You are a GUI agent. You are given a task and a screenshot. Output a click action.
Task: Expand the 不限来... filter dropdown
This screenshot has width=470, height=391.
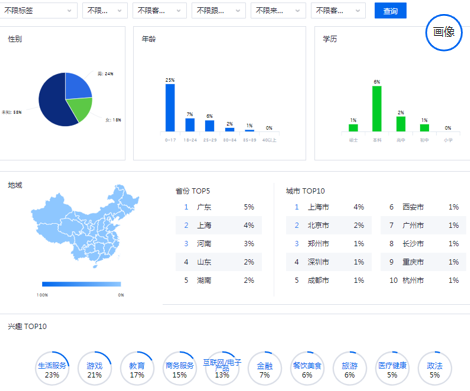point(278,11)
